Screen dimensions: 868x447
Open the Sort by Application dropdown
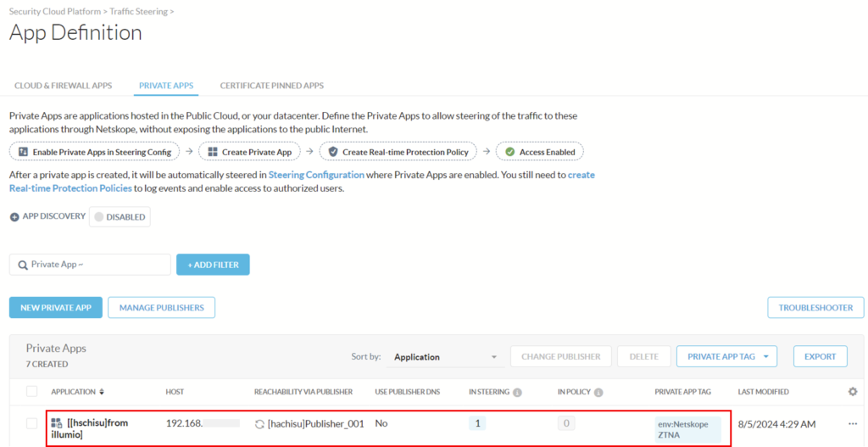click(x=446, y=357)
